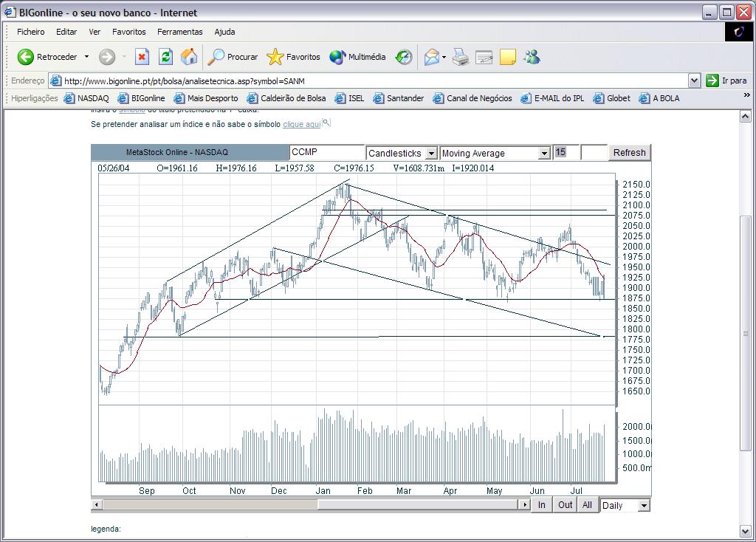Open the Mail envelope icon
The image size is (756, 542).
[x=432, y=57]
